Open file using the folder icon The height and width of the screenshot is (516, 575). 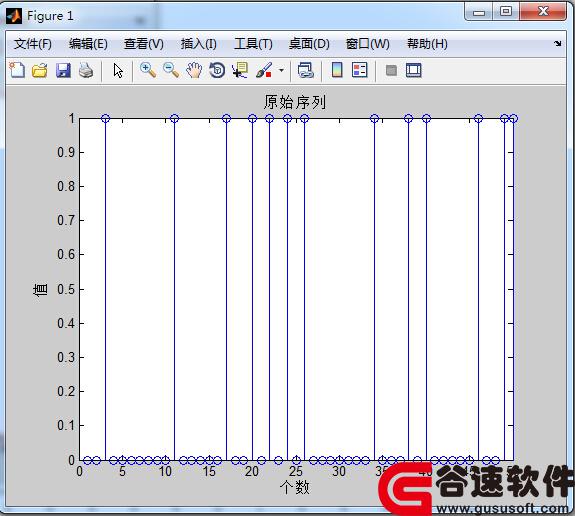40,70
